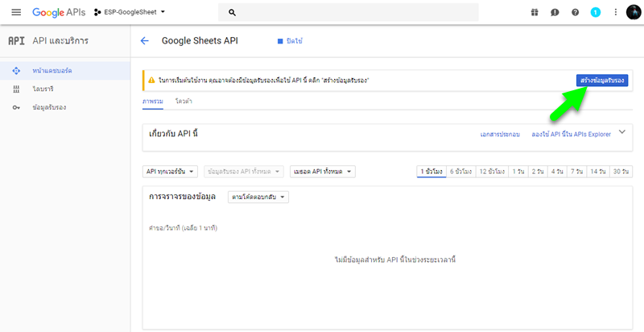Open the ข้อมูลรับรอง API ทั้งหมด dropdown
Viewport: 644px width, 332px height.
[x=244, y=172]
